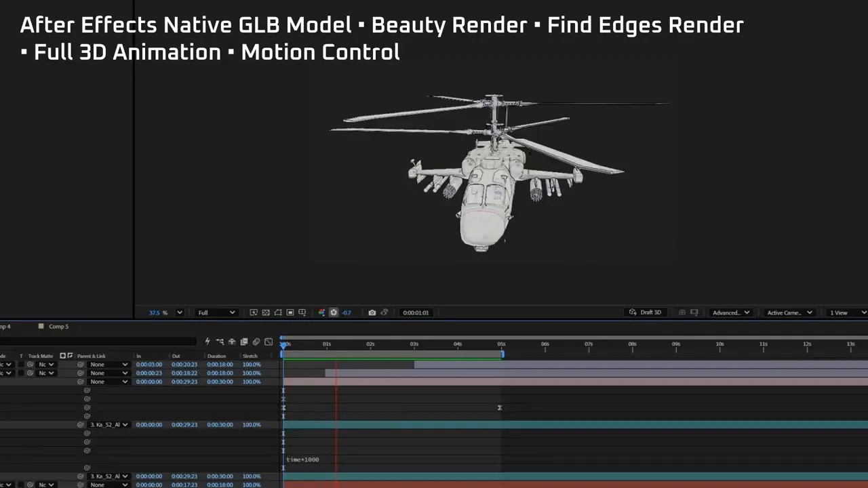This screenshot has height=488, width=868.
Task: Toggle transparency grid icon in viewer bar
Action: point(266,312)
